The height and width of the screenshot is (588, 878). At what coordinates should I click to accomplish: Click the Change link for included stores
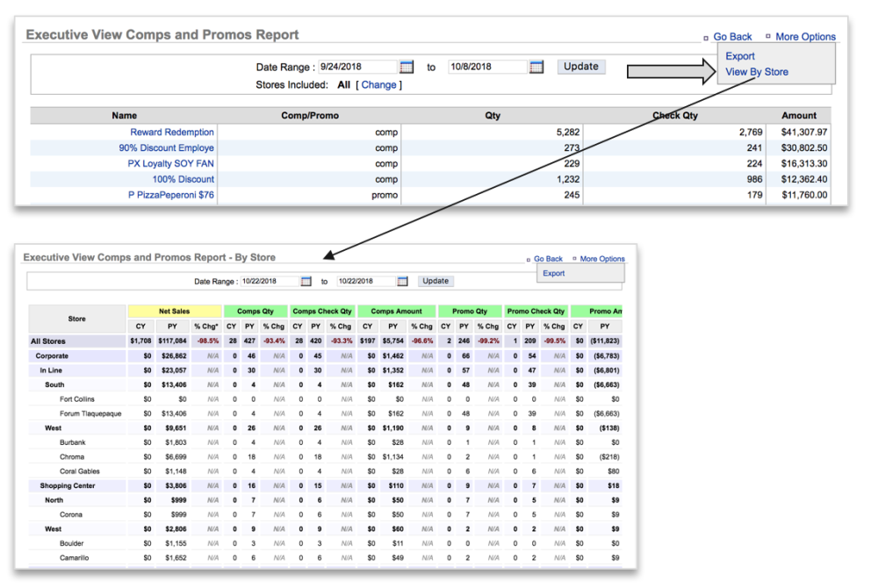click(x=378, y=85)
